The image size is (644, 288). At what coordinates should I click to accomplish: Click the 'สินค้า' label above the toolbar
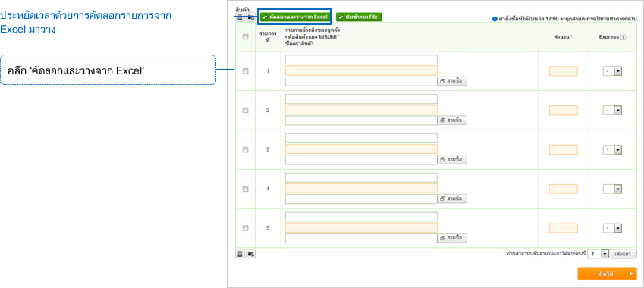tap(242, 9)
